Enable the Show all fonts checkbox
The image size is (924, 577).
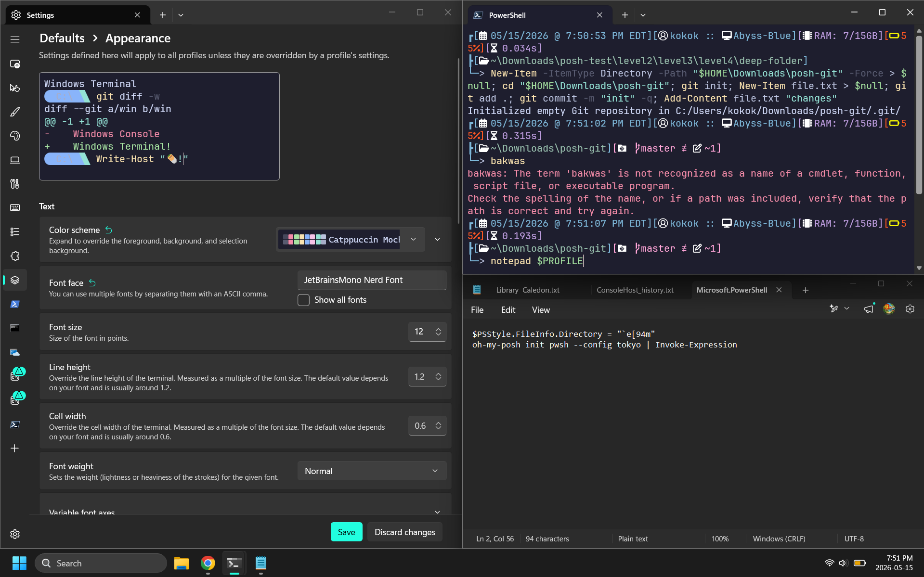pyautogui.click(x=303, y=300)
